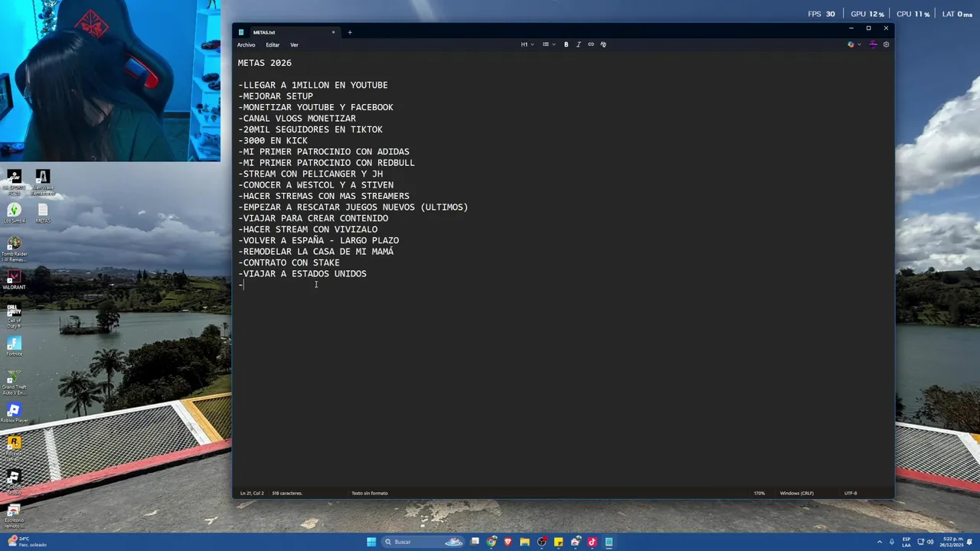Open the weather widget on the taskbar
The width and height of the screenshot is (980, 551).
click(x=27, y=542)
